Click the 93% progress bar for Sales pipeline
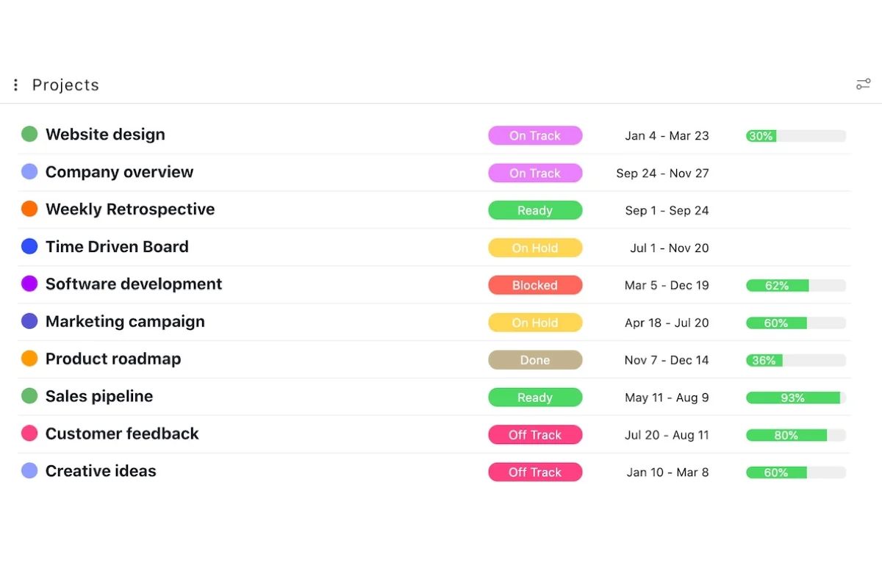The width and height of the screenshot is (882, 588). click(x=796, y=398)
